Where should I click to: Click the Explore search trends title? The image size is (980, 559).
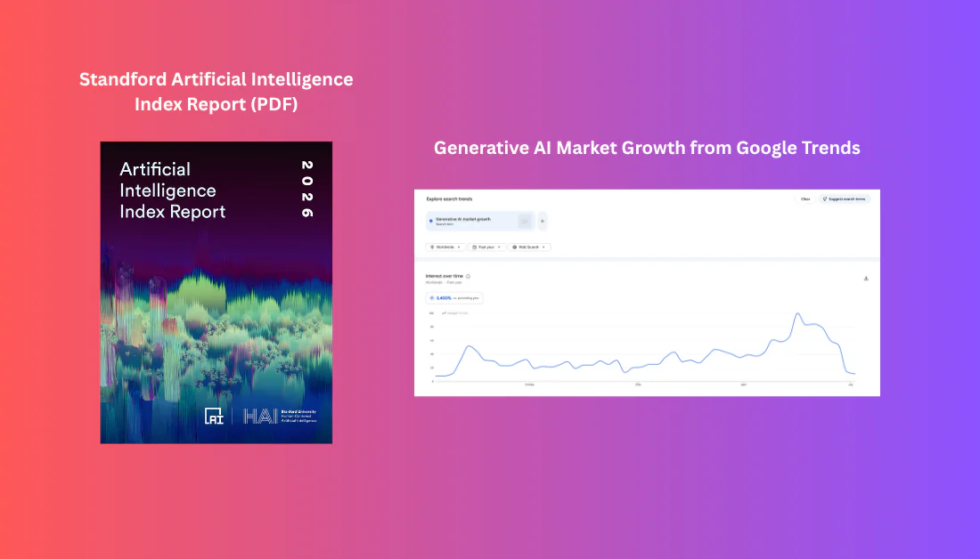click(449, 199)
